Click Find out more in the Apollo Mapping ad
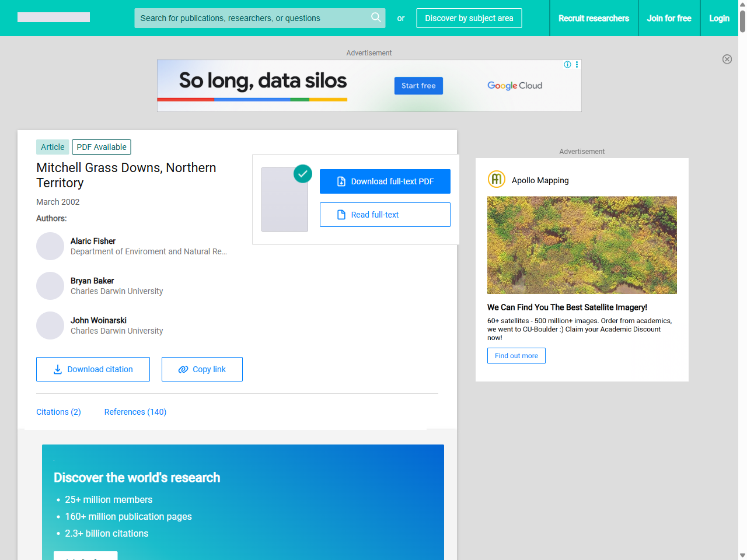This screenshot has height=560, width=747. click(516, 355)
